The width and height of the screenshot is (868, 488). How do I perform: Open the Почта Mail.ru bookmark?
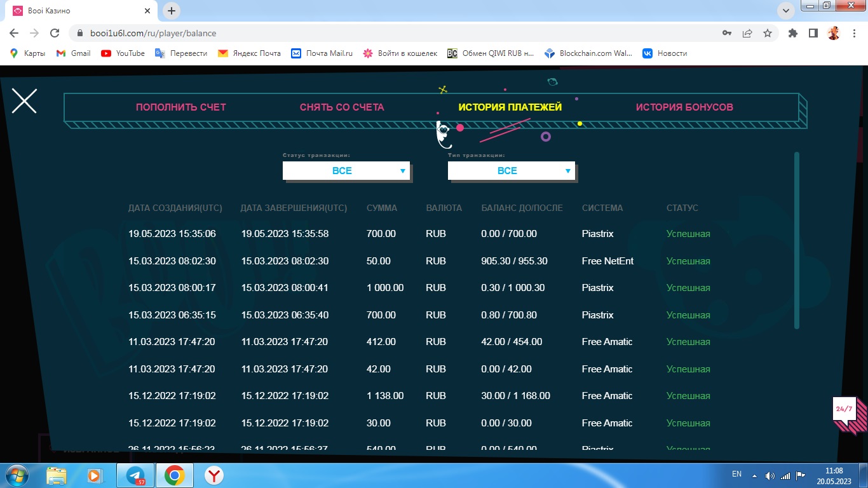coord(322,53)
